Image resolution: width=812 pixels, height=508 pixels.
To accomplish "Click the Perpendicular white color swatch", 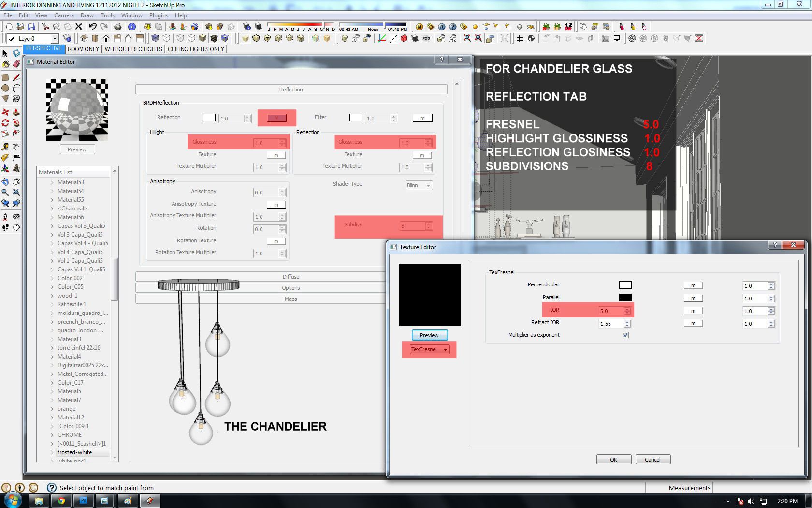I will pos(625,285).
